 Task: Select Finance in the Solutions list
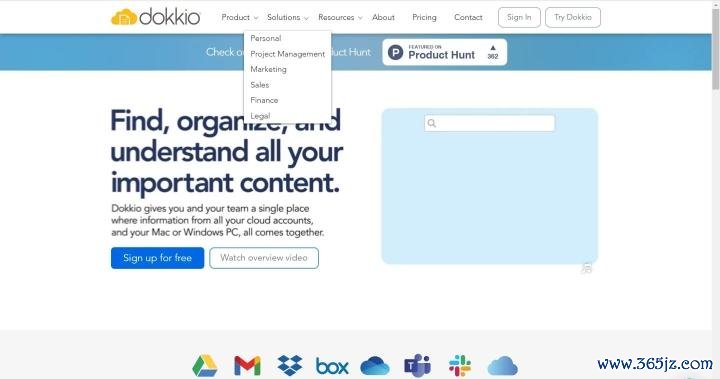(x=264, y=100)
